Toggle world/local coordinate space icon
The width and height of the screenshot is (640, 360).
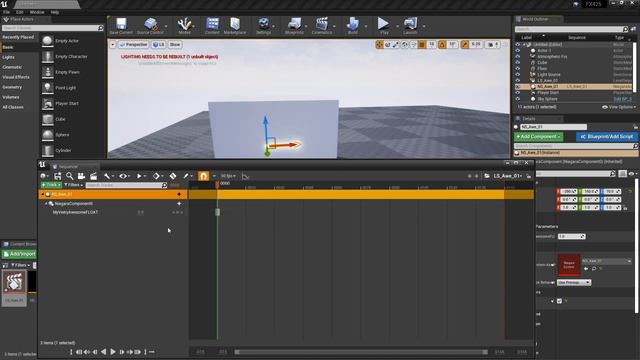click(404, 44)
